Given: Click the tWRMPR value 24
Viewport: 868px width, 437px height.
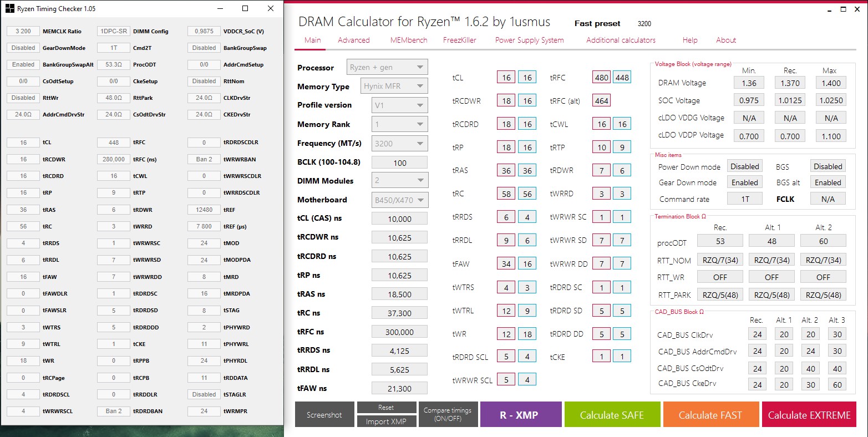Looking at the screenshot, I should tap(204, 411).
